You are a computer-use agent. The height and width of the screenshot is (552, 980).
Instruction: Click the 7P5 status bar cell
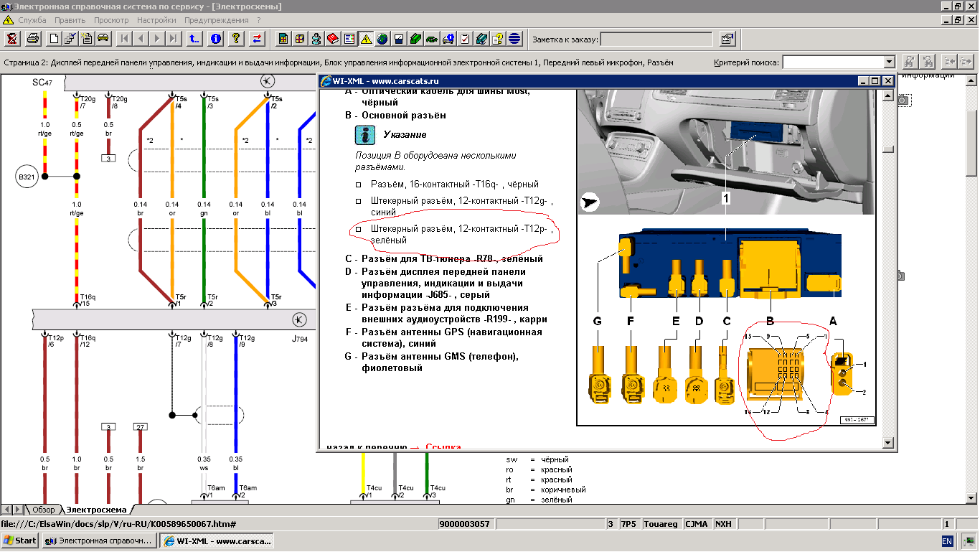(x=628, y=524)
